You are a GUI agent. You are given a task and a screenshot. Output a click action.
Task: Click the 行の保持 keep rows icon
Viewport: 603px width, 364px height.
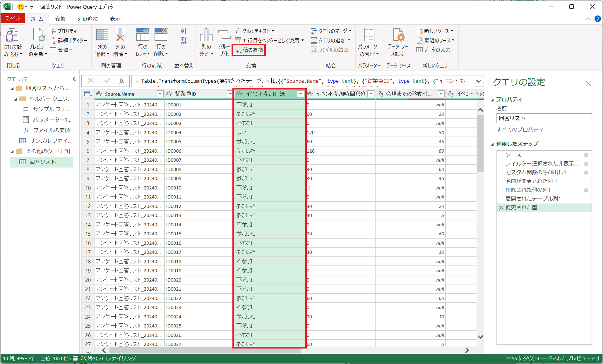tap(143, 35)
